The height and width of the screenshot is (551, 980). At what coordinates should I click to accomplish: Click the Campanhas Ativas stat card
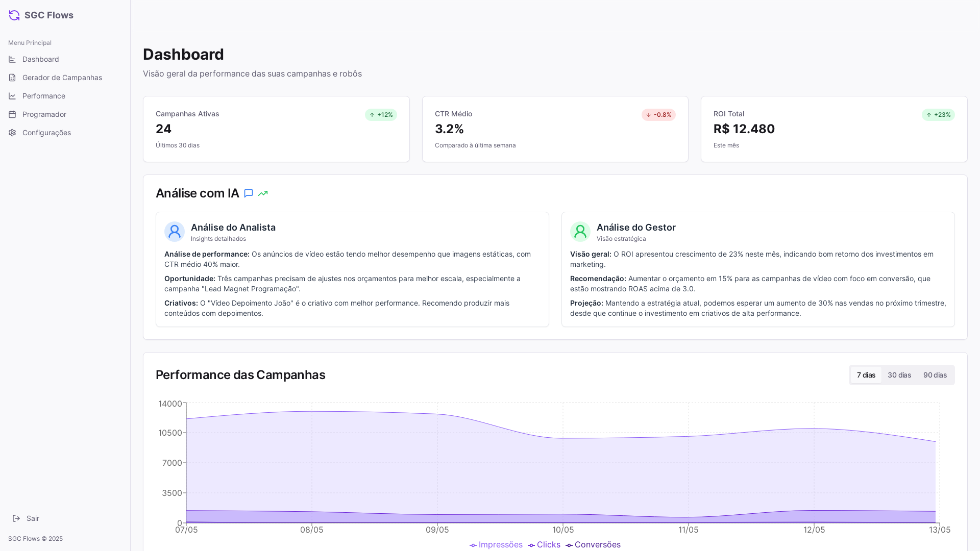276,129
